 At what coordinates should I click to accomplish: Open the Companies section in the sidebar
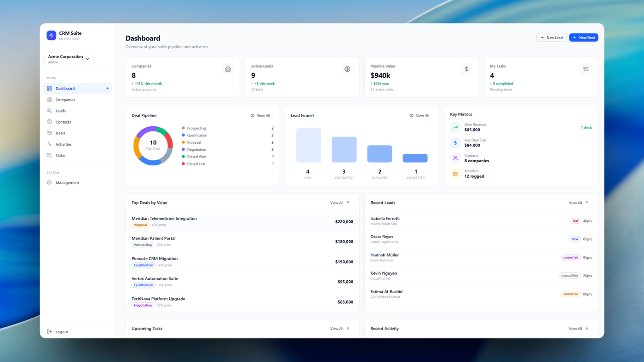click(x=65, y=99)
